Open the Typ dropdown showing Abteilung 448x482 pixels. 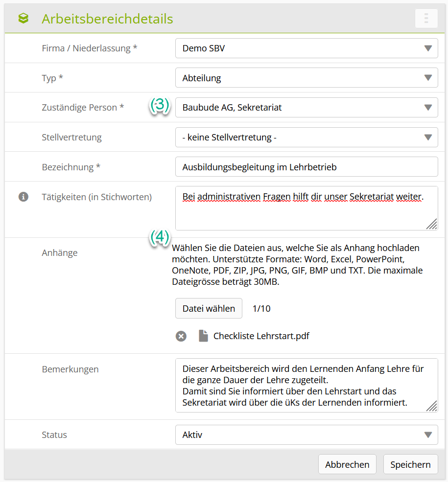click(307, 78)
